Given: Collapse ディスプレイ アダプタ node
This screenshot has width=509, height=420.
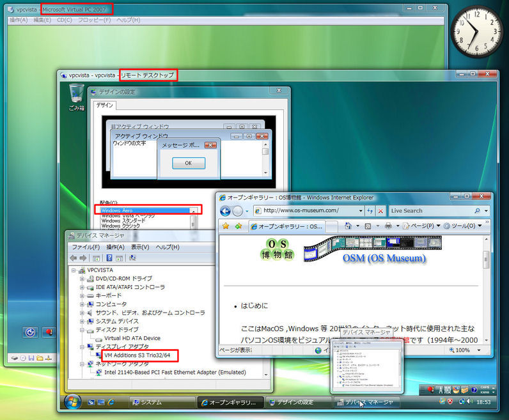Looking at the screenshot, I should (82, 346).
